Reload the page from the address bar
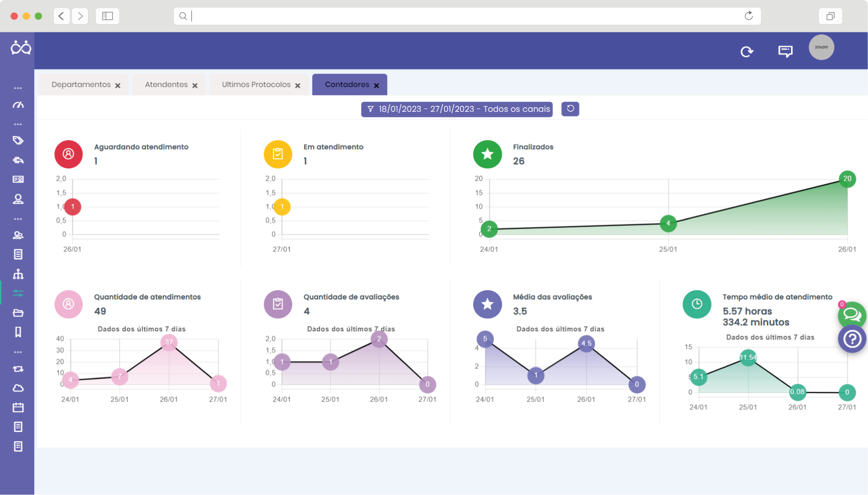Image resolution: width=868 pixels, height=495 pixels. [749, 16]
